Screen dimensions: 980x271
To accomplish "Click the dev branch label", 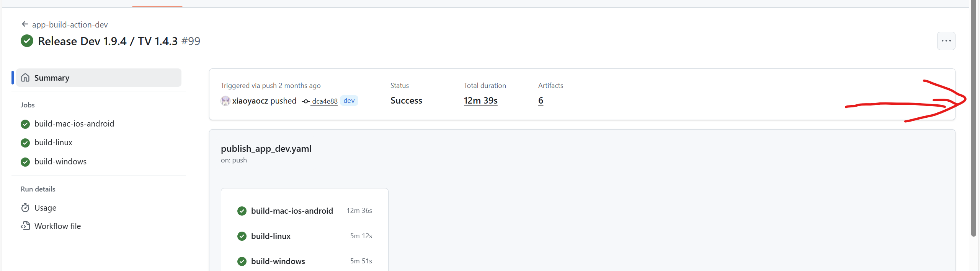I will 349,101.
